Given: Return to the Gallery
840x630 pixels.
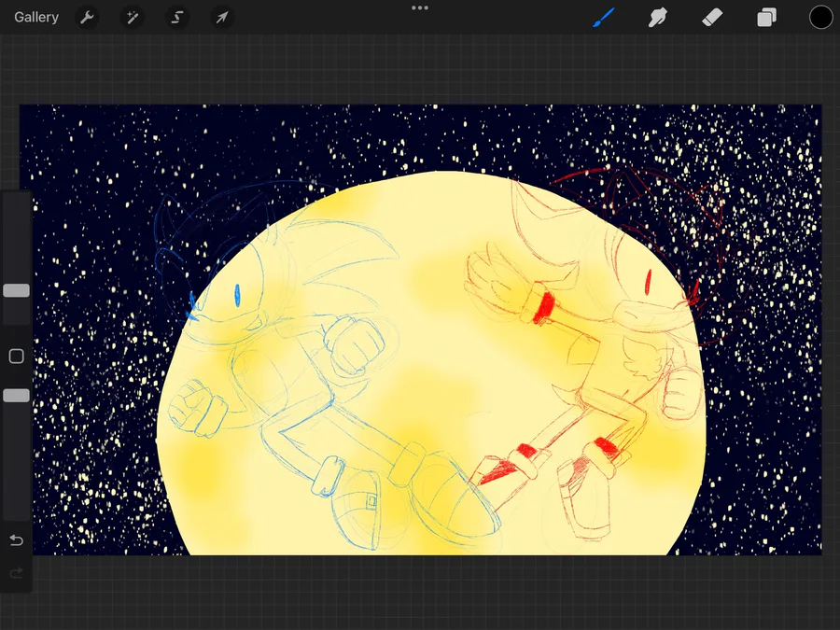Looking at the screenshot, I should pos(36,17).
